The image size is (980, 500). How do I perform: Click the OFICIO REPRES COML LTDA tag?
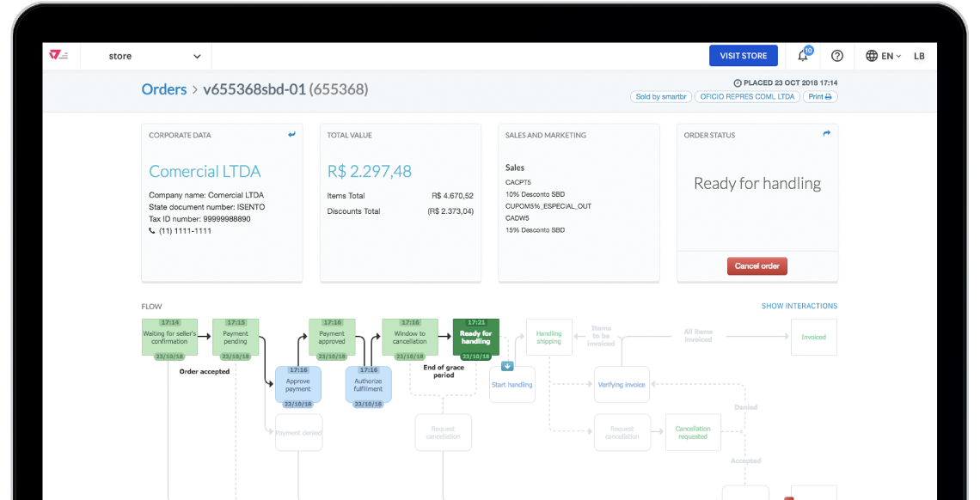[x=747, y=97]
